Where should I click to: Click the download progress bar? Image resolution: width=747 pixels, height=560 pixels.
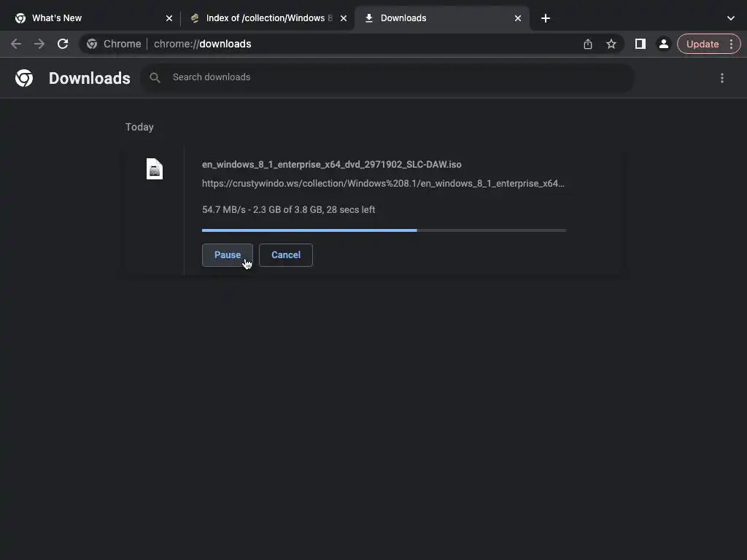coord(384,230)
